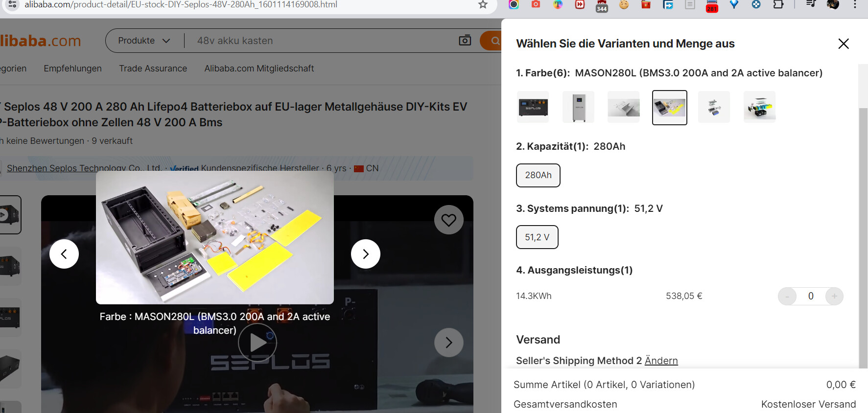This screenshot has height=413, width=868.
Task: Open Empfehlungen menu item
Action: (72, 69)
